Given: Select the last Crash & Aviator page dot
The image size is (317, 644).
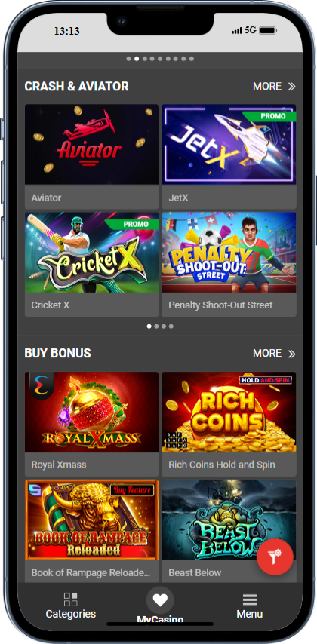Looking at the screenshot, I should [x=171, y=327].
